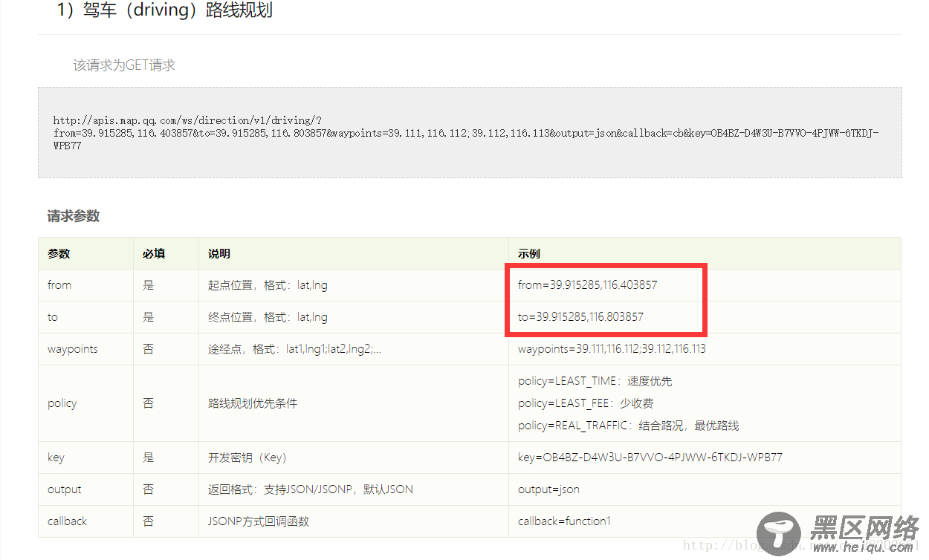Select example 'waypoints=39.111,116.112;39.112,116.113'

(612, 349)
